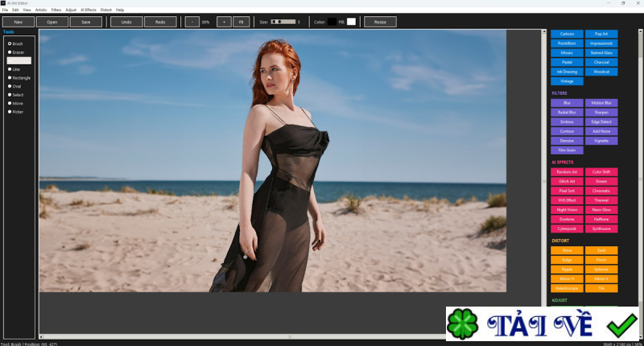The image size is (644, 346).
Task: Apply the Film Grain filter
Action: click(567, 150)
